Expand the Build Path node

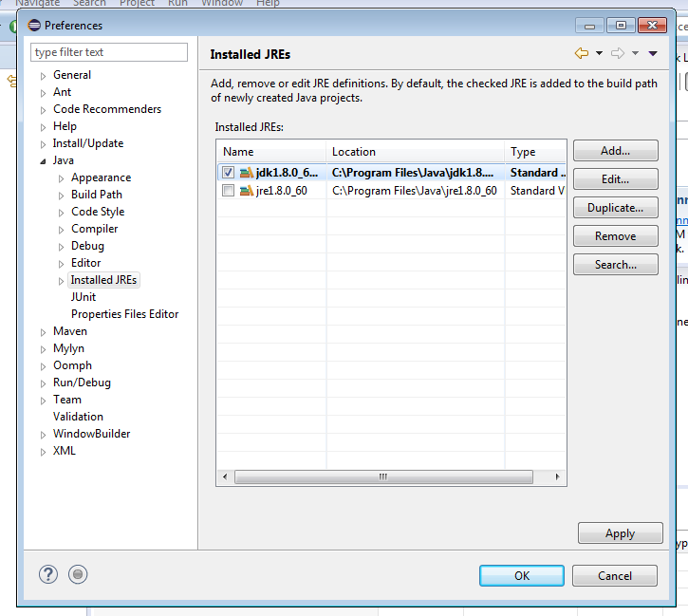62,196
